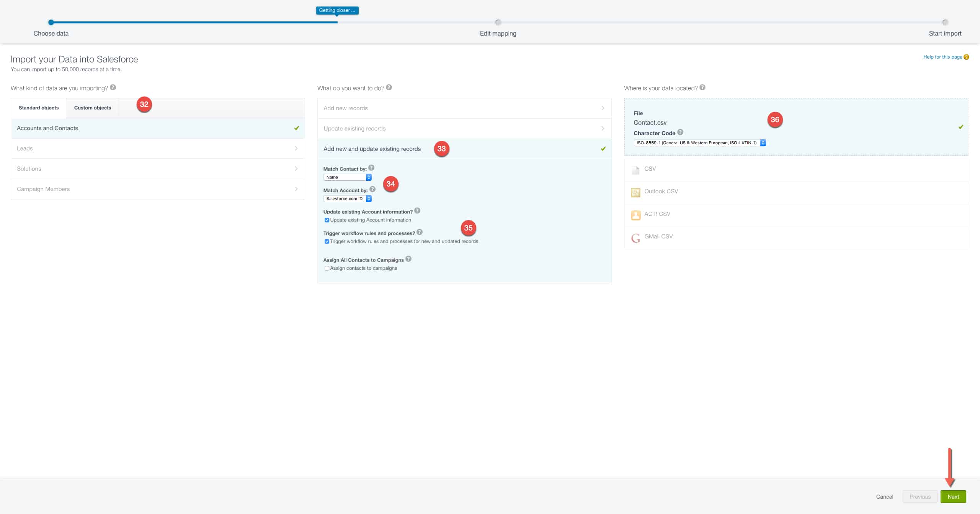Open the Match Contact by Name dropdown
This screenshot has height=514, width=980.
(x=347, y=177)
